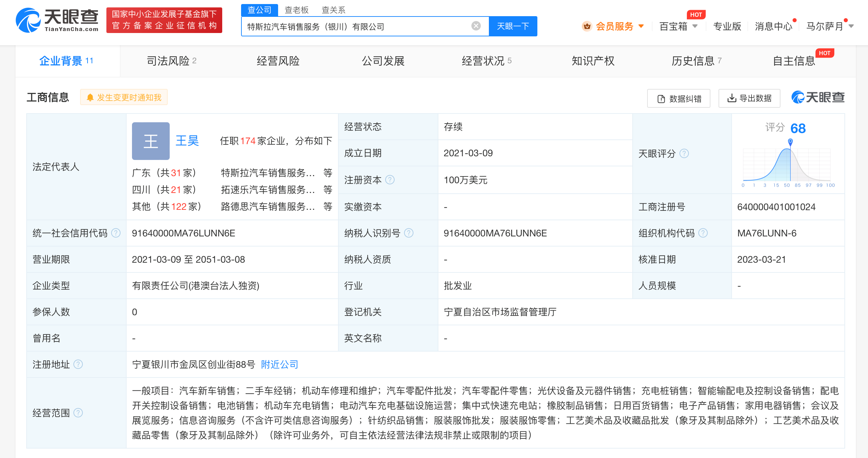Screen dimensions: 868x458
Task: Click 特斯拉汽车销售服务… company in Guangdong row
Action: click(268, 173)
